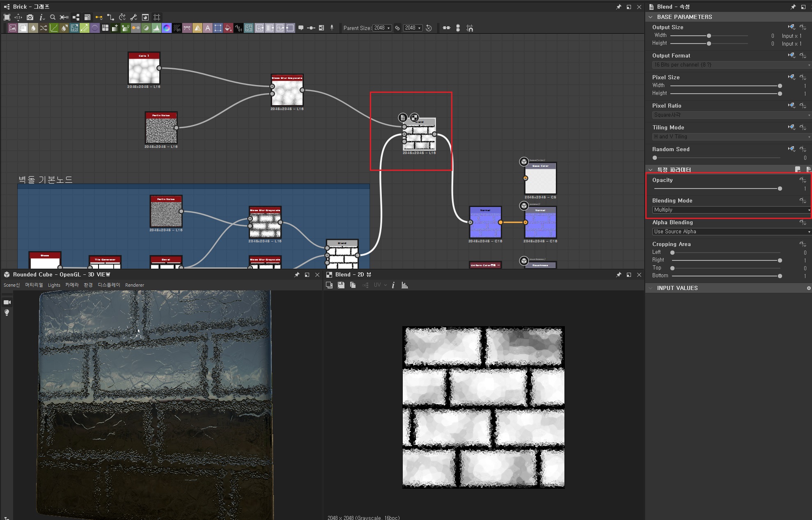
Task: Open the Renderer menu in 3D view
Action: pyautogui.click(x=135, y=285)
